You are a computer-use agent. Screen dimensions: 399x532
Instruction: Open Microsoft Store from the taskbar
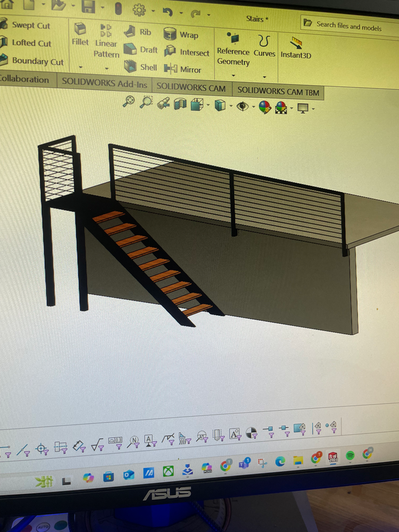[108, 477]
